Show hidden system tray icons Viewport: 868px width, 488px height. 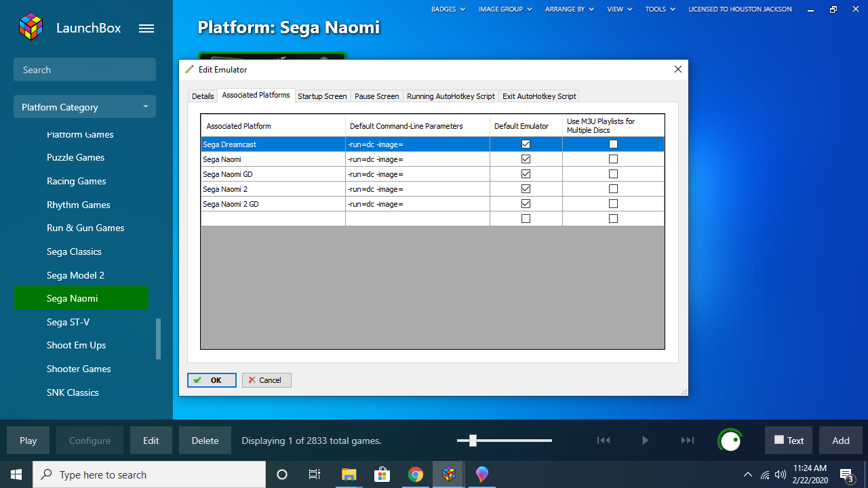(748, 474)
